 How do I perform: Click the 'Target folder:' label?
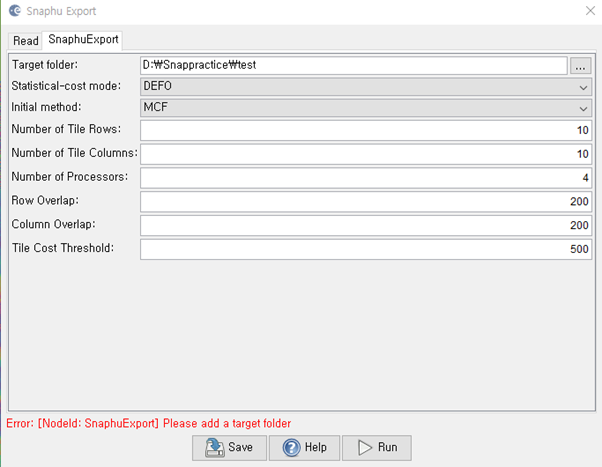45,65
